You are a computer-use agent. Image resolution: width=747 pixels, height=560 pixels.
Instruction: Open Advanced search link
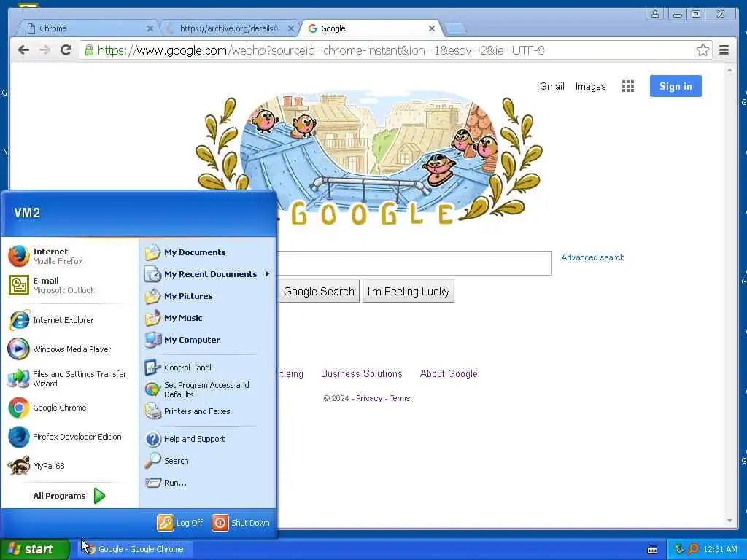tap(592, 257)
